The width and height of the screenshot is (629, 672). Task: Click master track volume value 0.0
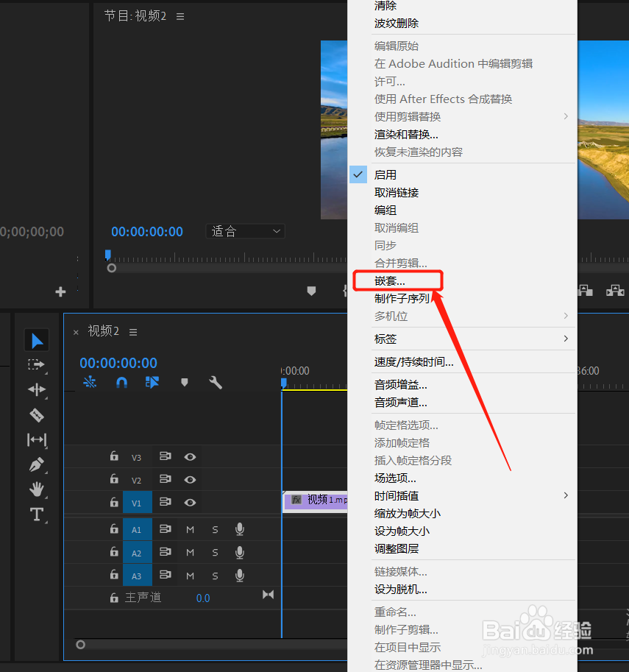click(202, 598)
